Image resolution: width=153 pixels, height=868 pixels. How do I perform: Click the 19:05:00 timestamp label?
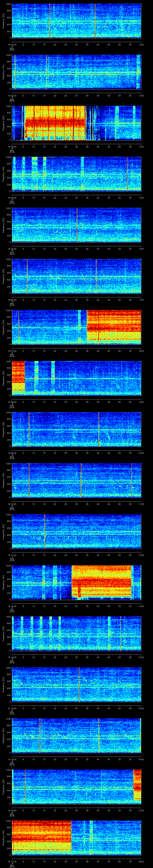[x=12, y=248]
